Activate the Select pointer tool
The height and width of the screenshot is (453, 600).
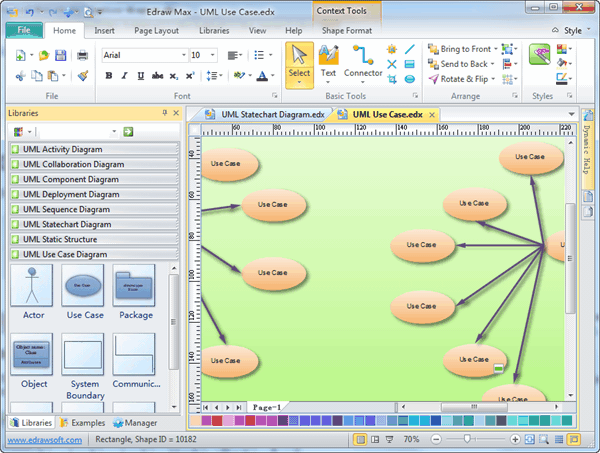pos(299,61)
